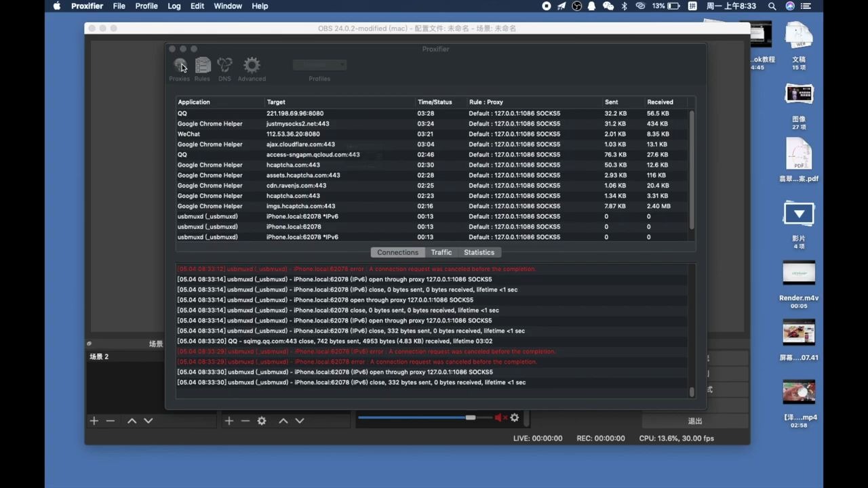Open the Apple menu

pyautogui.click(x=57, y=6)
